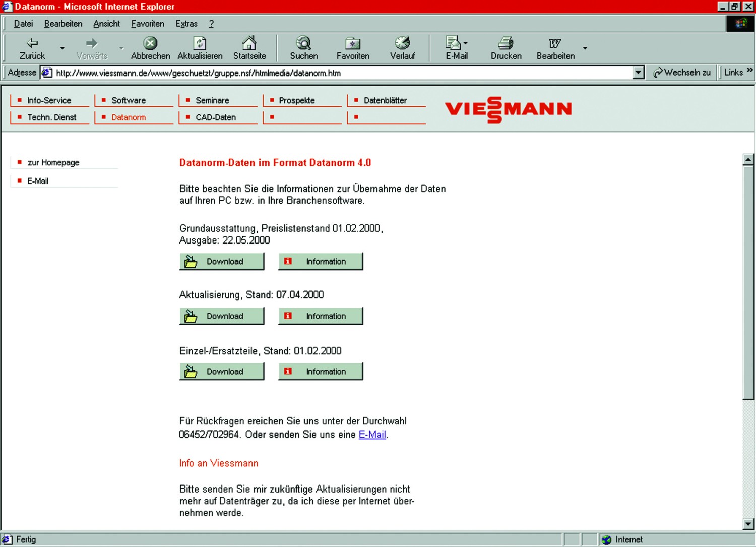Open Information for Einzel-/Ersatzteile
The image size is (756, 547).
tap(321, 372)
